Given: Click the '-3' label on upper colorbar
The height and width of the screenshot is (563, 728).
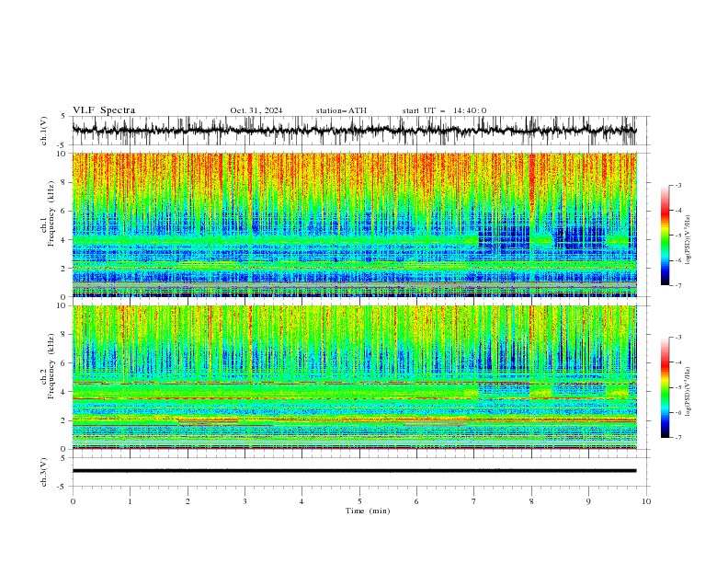Looking at the screenshot, I should coord(677,185).
